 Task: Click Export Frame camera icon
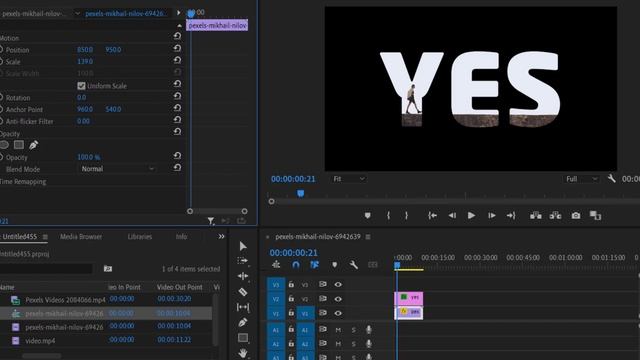(576, 215)
